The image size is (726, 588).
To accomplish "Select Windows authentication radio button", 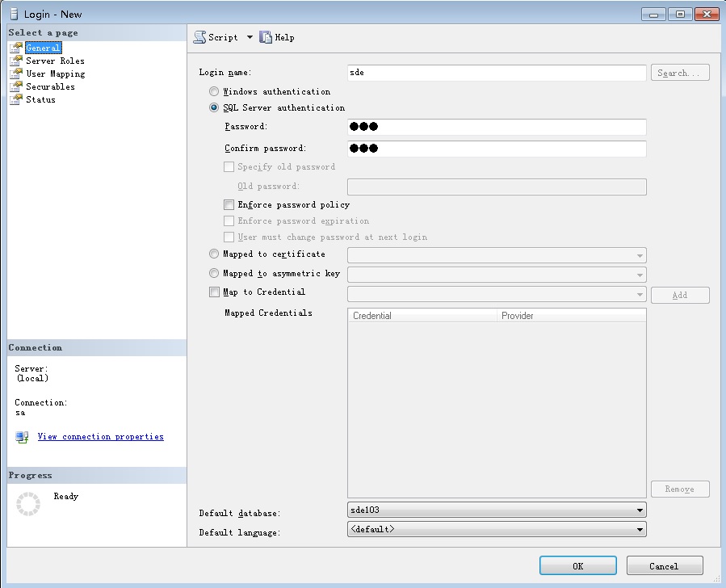I will pos(213,91).
